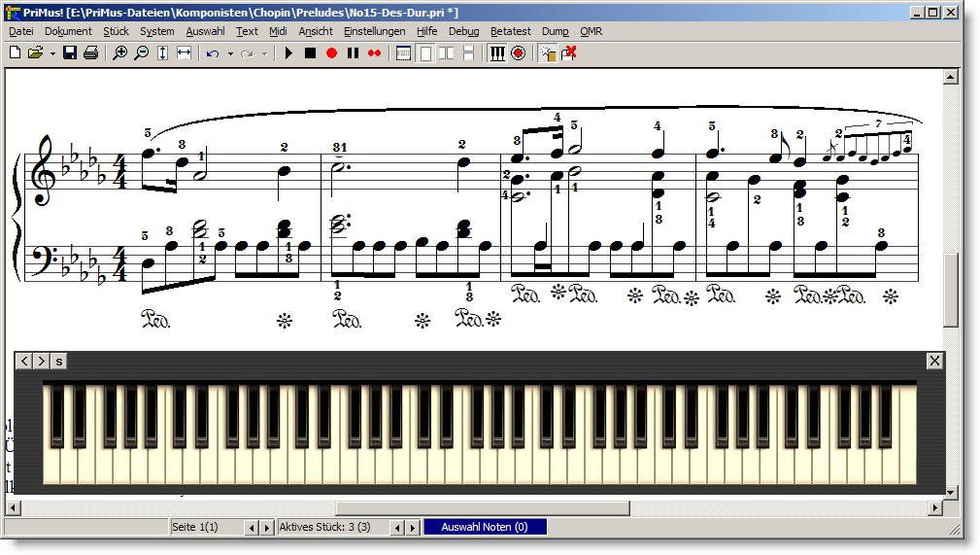The width and height of the screenshot is (980, 555).
Task: Expand the Redo history dropdown arrow
Action: (264, 52)
